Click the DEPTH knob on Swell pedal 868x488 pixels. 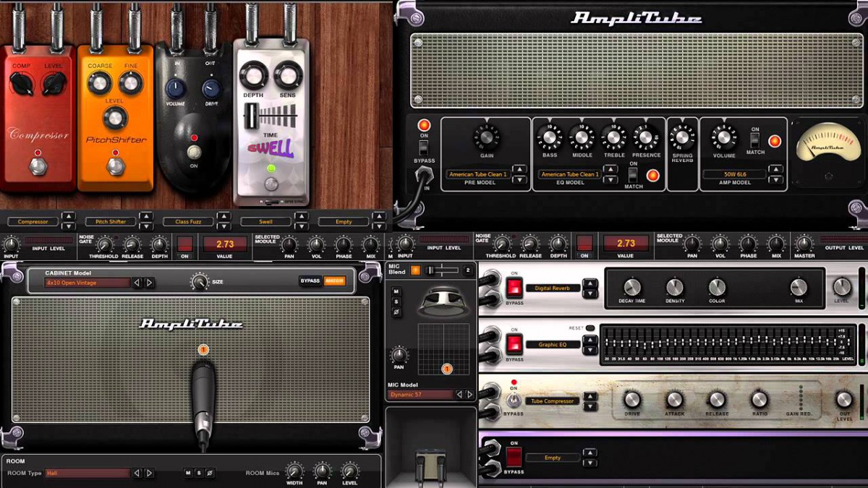click(x=254, y=75)
